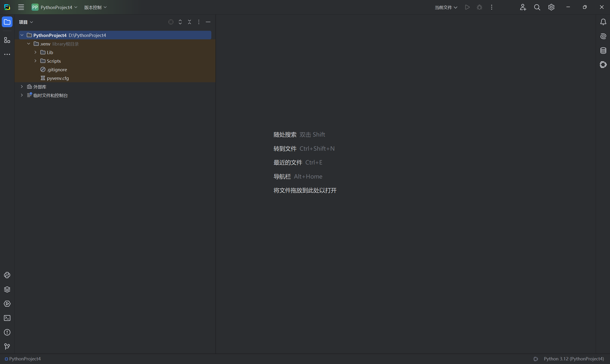Screen dimensions: 610x364
Task: Select the pyvenv.cfg file
Action: (x=58, y=78)
